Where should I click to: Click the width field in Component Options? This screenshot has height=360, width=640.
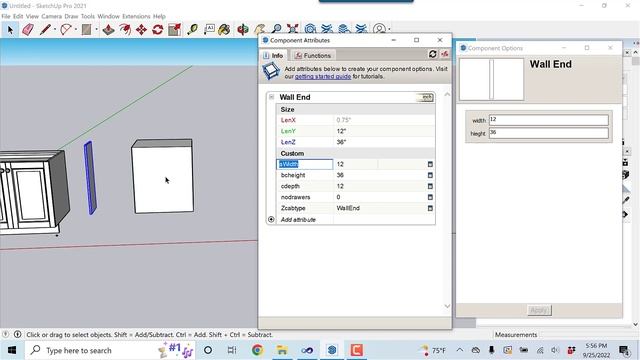click(x=549, y=120)
